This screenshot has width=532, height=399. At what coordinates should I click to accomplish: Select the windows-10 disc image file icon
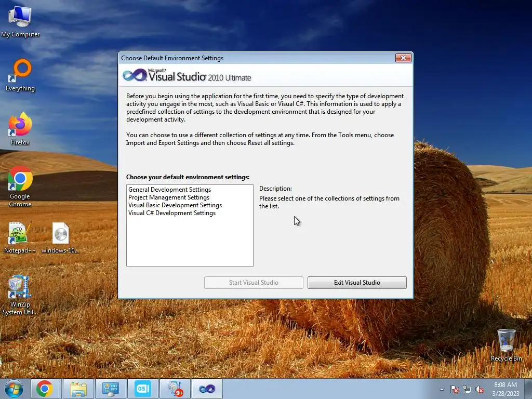coord(60,237)
